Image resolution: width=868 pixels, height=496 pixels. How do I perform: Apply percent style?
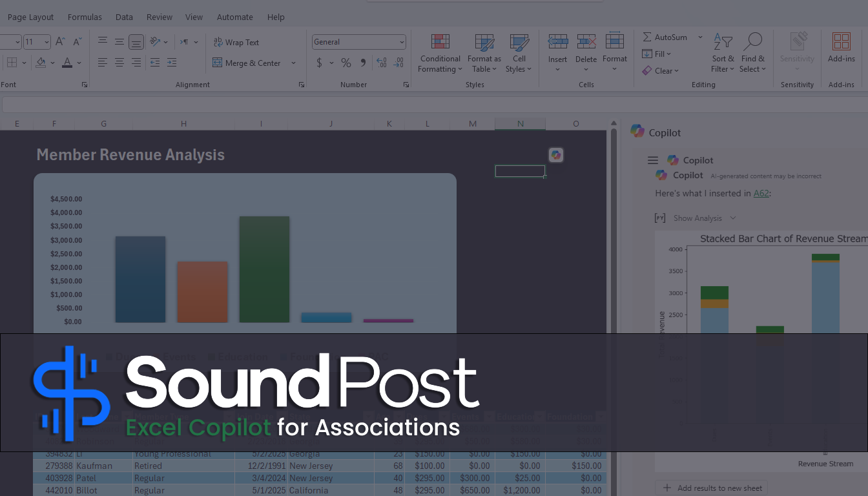point(346,63)
